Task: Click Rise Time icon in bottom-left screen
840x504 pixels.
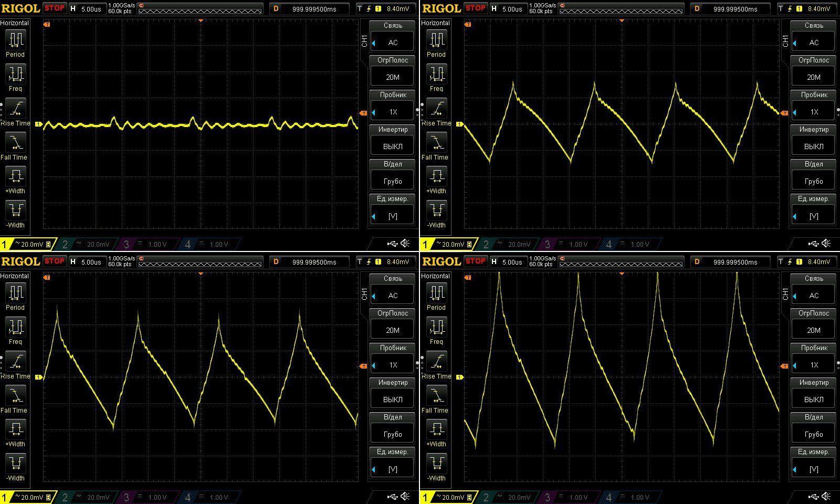Action: pos(15,361)
